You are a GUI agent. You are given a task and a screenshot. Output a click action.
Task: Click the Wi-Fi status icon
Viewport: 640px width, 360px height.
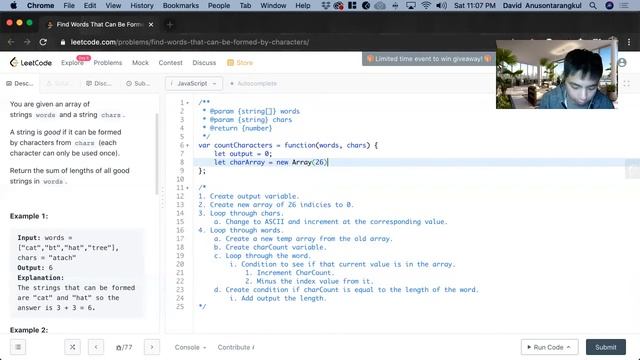(x=426, y=5)
